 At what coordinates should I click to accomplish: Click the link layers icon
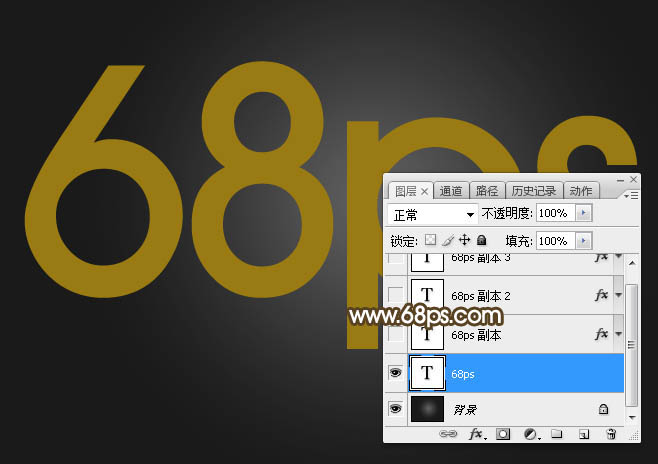point(448,434)
